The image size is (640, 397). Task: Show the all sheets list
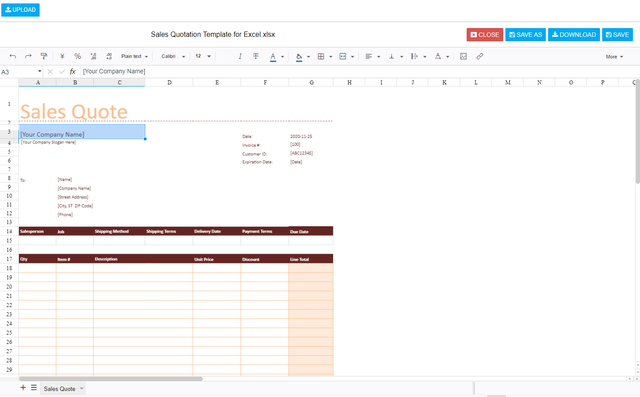pos(34,388)
